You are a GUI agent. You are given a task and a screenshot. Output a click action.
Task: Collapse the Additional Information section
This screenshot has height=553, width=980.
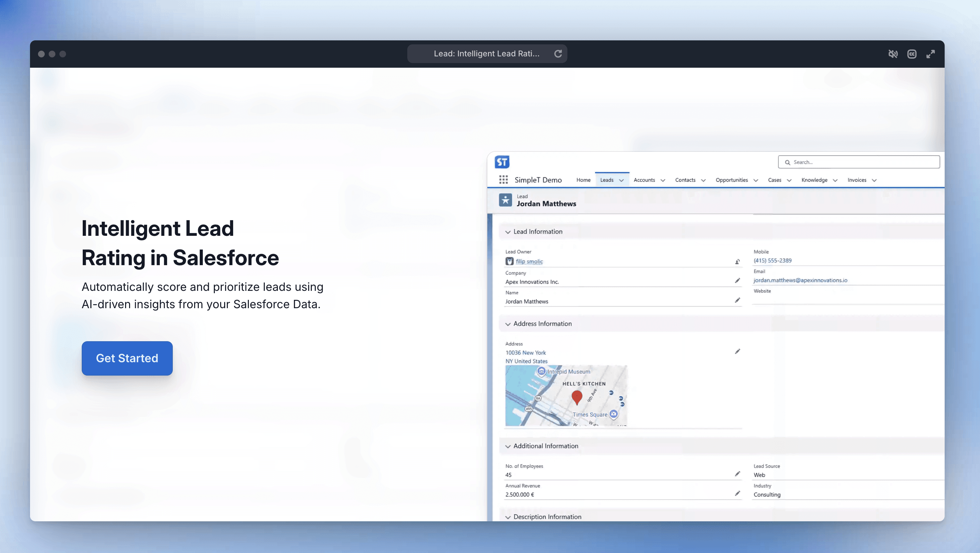508,447
